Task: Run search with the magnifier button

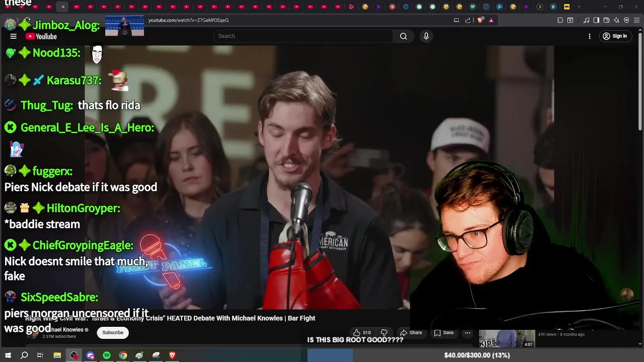Action: coord(404,36)
